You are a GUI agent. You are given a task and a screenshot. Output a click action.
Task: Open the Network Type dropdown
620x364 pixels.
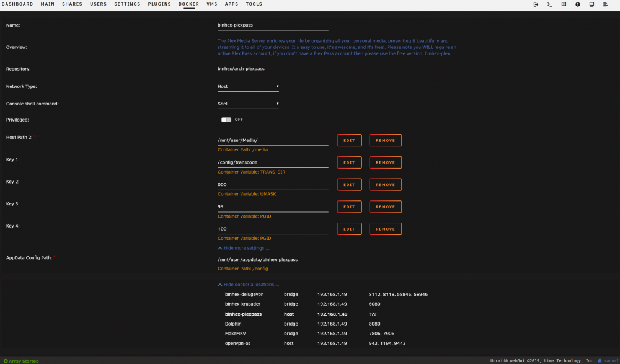[x=248, y=86]
